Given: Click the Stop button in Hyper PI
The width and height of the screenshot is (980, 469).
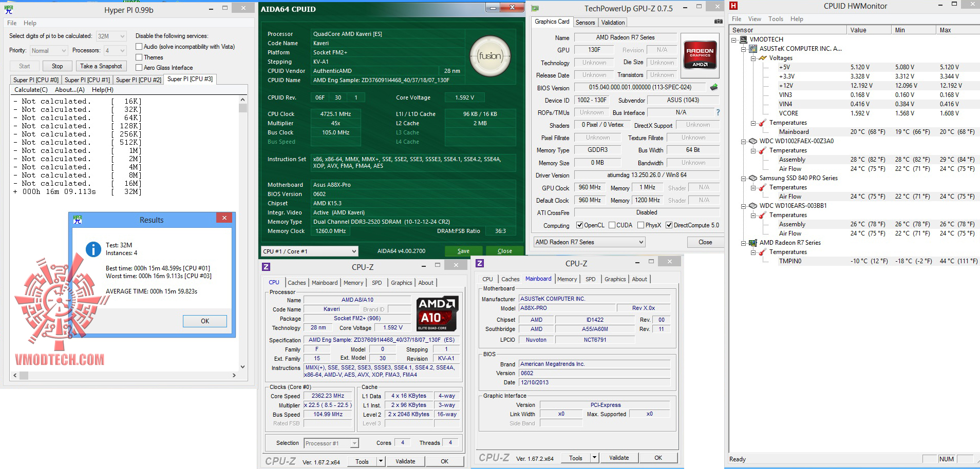Looking at the screenshot, I should pyautogui.click(x=57, y=66).
